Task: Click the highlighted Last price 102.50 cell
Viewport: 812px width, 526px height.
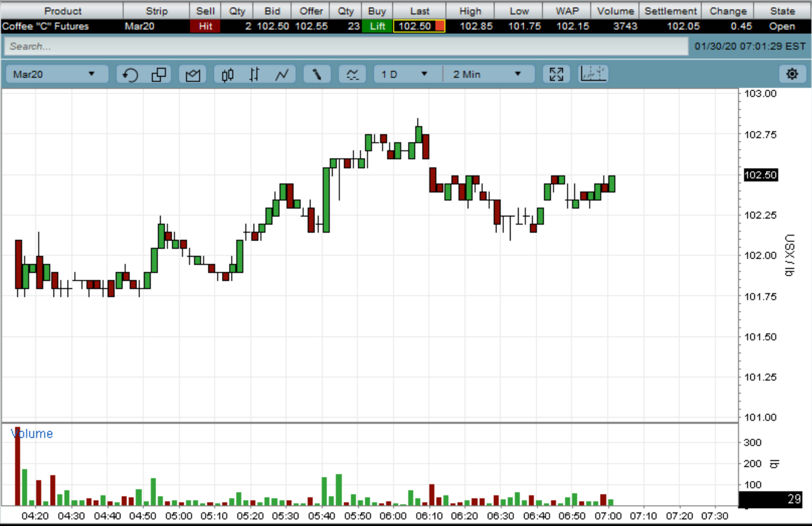Action: pyautogui.click(x=419, y=27)
